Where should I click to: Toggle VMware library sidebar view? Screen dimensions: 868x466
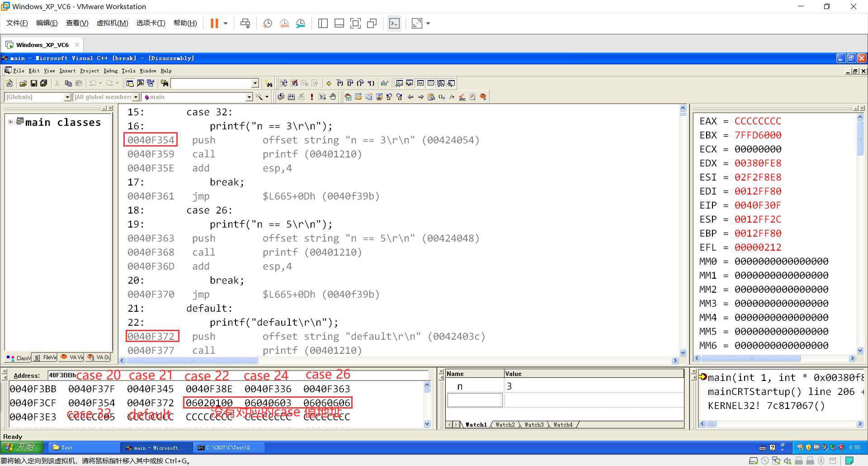coord(323,24)
